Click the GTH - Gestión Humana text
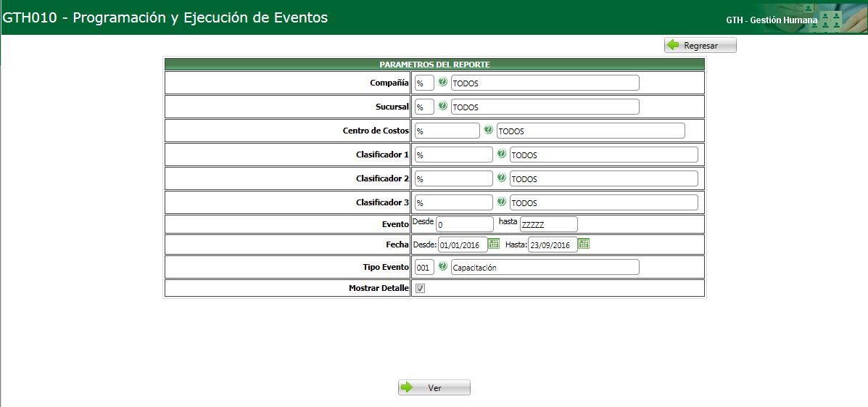This screenshot has width=868, height=407. [771, 20]
